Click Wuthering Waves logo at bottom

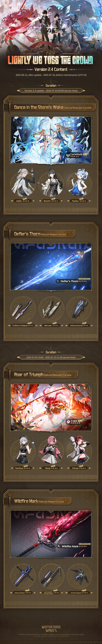pos(51,628)
